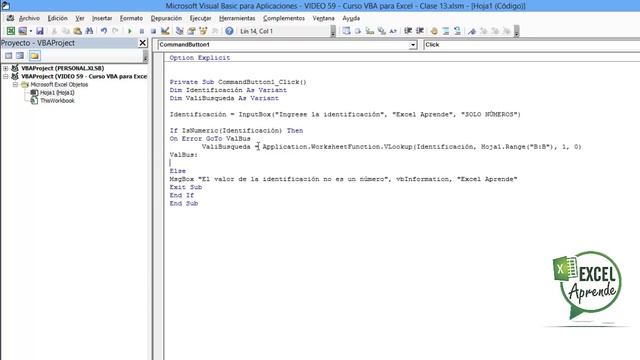Toggle Design Mode icon

(x=165, y=31)
